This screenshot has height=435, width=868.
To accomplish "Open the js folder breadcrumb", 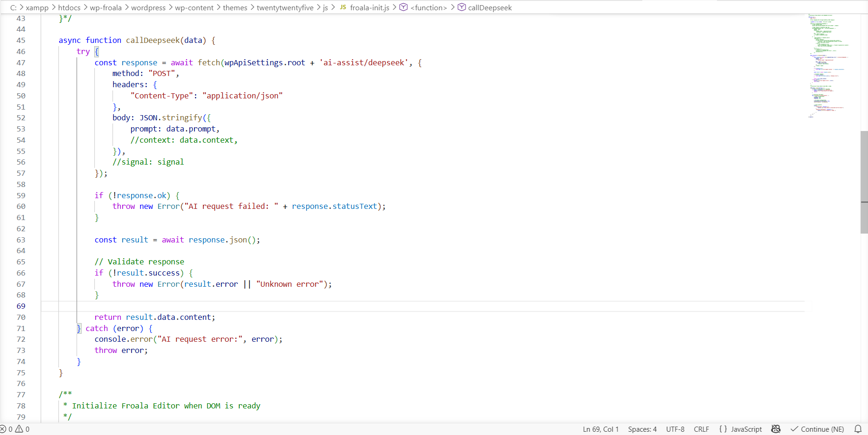I will pos(326,7).
